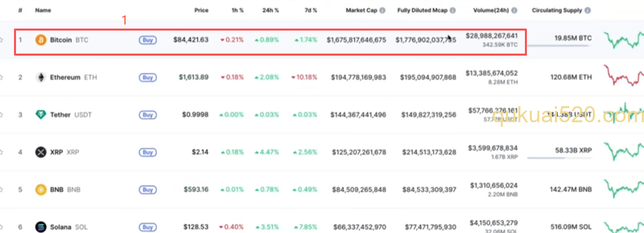Click BNB circulating supply 142.47M BNB
The height and width of the screenshot is (233, 644).
pyautogui.click(x=571, y=190)
